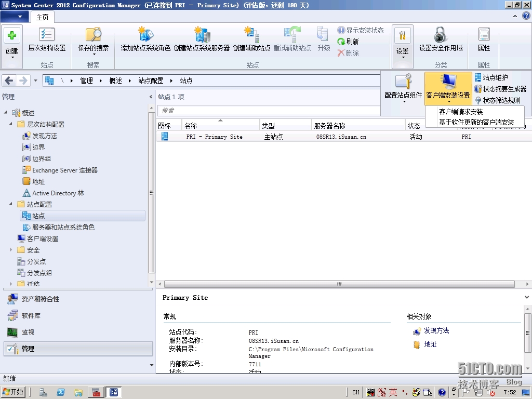
Task: Open 资产和符合性 workspace
Action: point(78,299)
